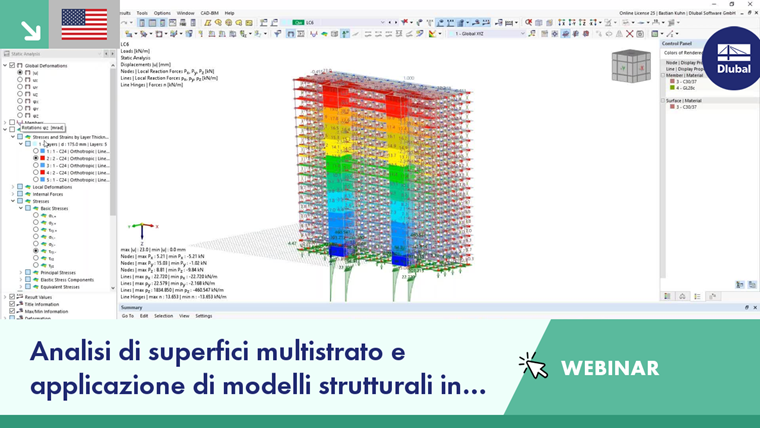Toggle Stresses and Strains by Layer Thickness checkbox

[20, 137]
